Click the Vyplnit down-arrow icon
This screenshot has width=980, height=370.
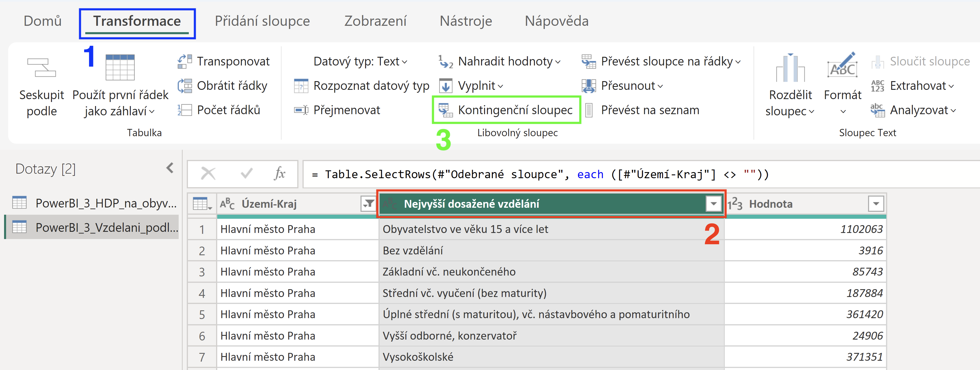(x=445, y=85)
